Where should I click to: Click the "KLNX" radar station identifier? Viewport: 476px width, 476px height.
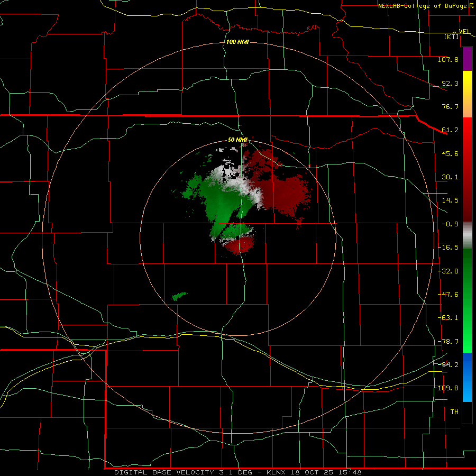tap(276, 472)
